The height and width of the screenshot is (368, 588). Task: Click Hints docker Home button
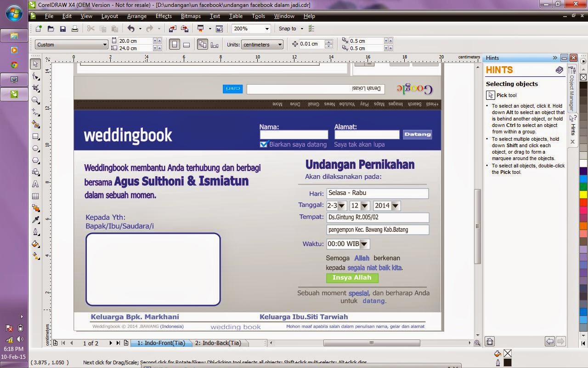[490, 341]
